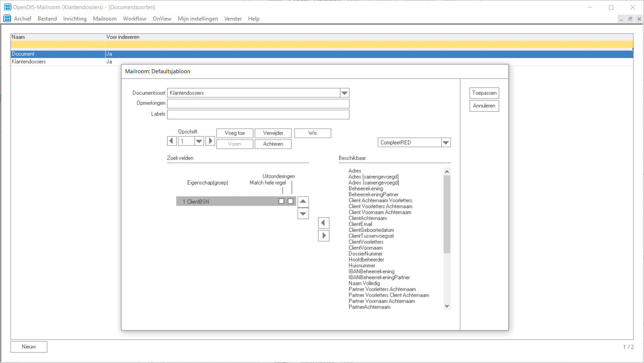644x363 pixels.
Task: Click the Verwijder button
Action: 273,133
